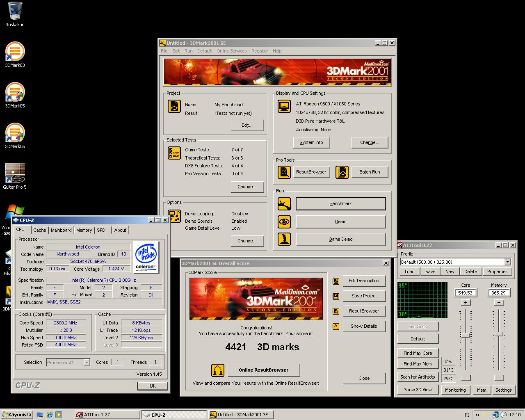The image size is (525, 420).
Task: Click the Benchmark button
Action: [x=341, y=204]
